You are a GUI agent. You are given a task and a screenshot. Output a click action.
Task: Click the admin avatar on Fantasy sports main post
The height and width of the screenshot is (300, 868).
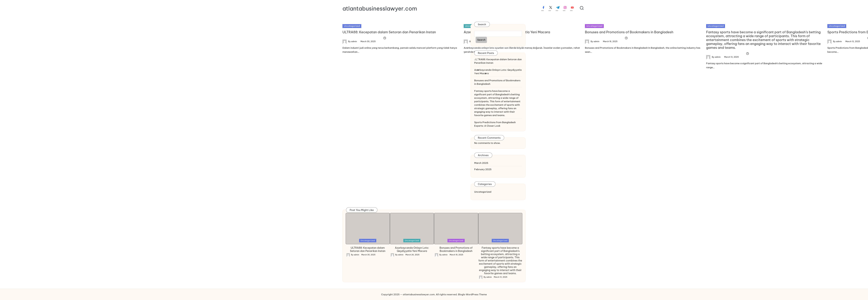pyautogui.click(x=708, y=57)
